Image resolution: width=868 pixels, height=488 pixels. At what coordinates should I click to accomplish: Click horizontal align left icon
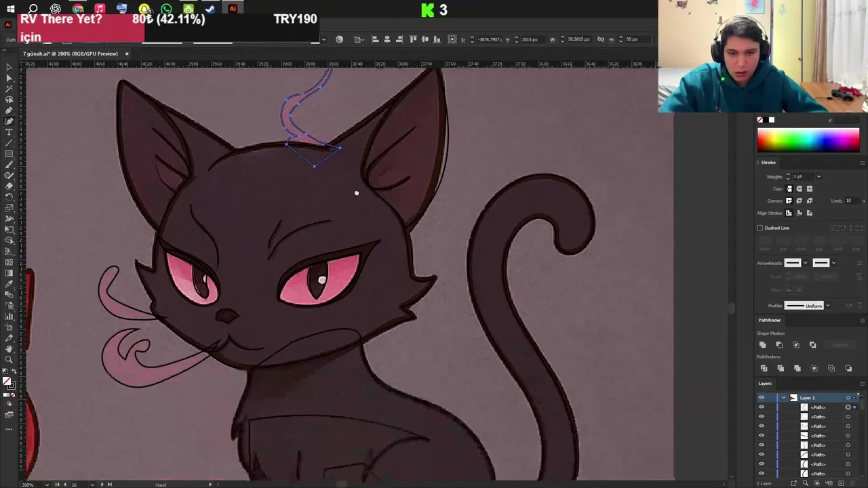pos(375,39)
